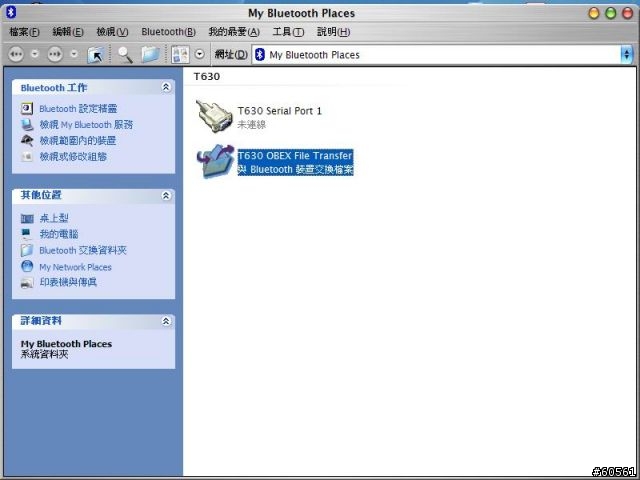Click the T630 Serial Port 1 label
This screenshot has height=480, width=640.
280,111
